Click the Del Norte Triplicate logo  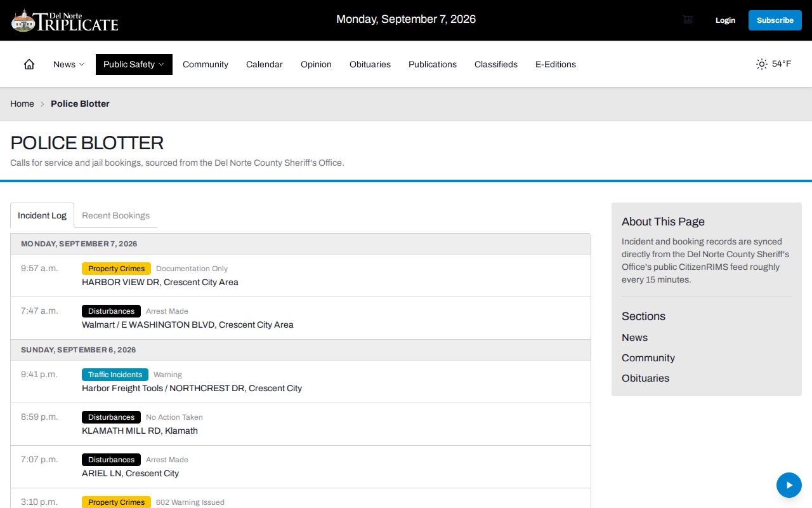click(x=65, y=20)
